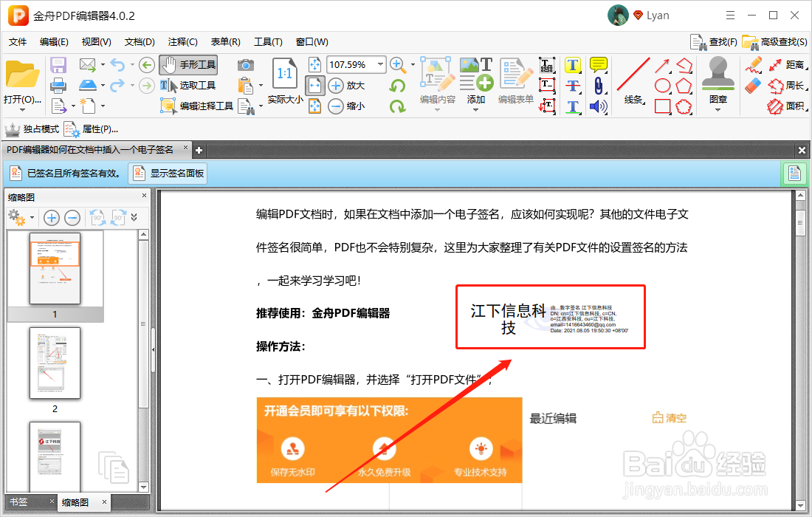Screen dimensions: 812x517
Task: Select the oval shape tool
Action: pyautogui.click(x=662, y=86)
